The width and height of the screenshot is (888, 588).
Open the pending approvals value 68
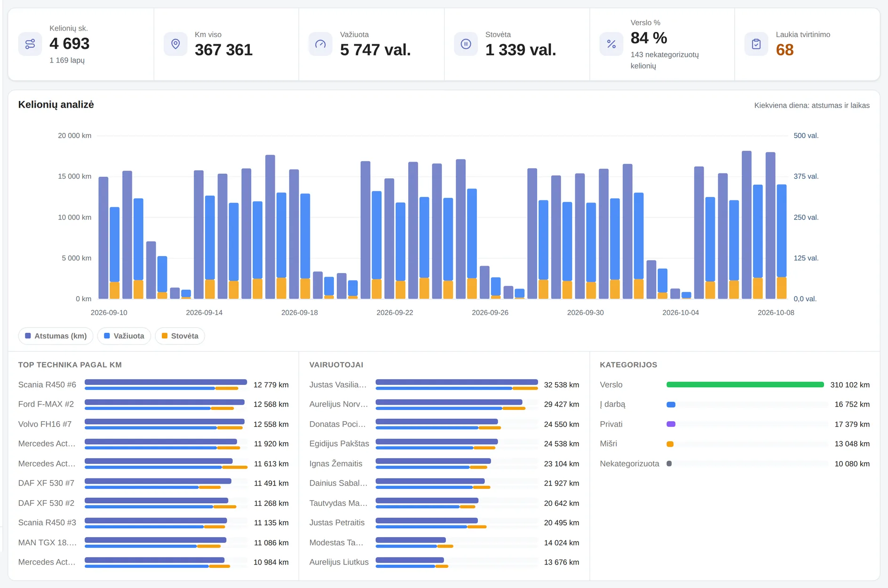pyautogui.click(x=785, y=50)
